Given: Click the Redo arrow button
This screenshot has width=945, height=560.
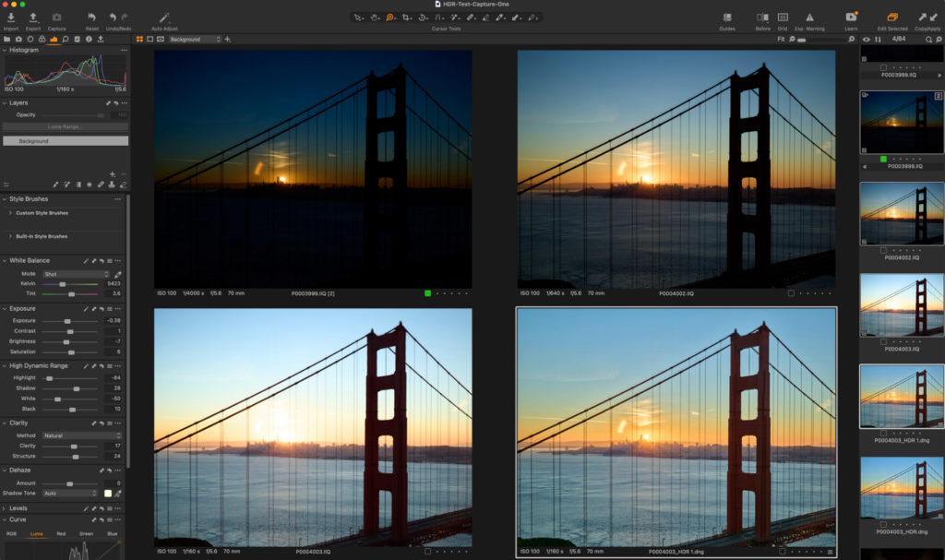Looking at the screenshot, I should click(x=125, y=18).
